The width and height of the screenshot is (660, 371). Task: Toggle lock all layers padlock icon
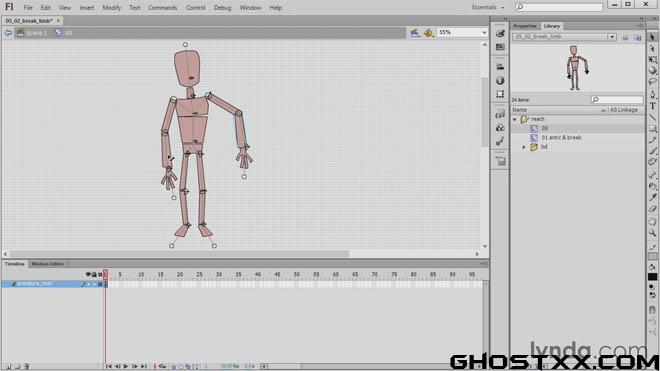click(94, 275)
